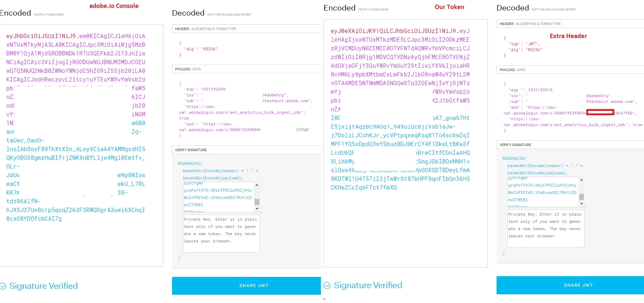Click the "sub" techacct.adobe.com line in the Our Token payload
Screen dimensions: 644x303
click(573, 101)
